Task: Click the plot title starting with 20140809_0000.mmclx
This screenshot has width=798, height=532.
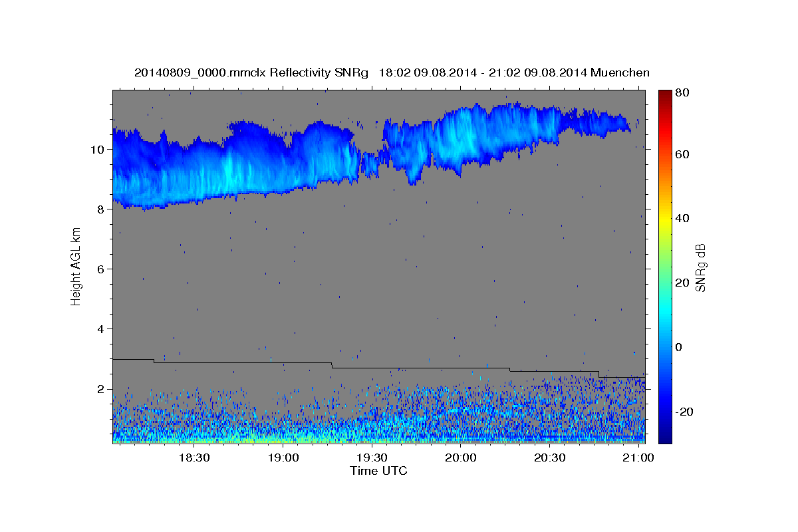Action: point(392,72)
